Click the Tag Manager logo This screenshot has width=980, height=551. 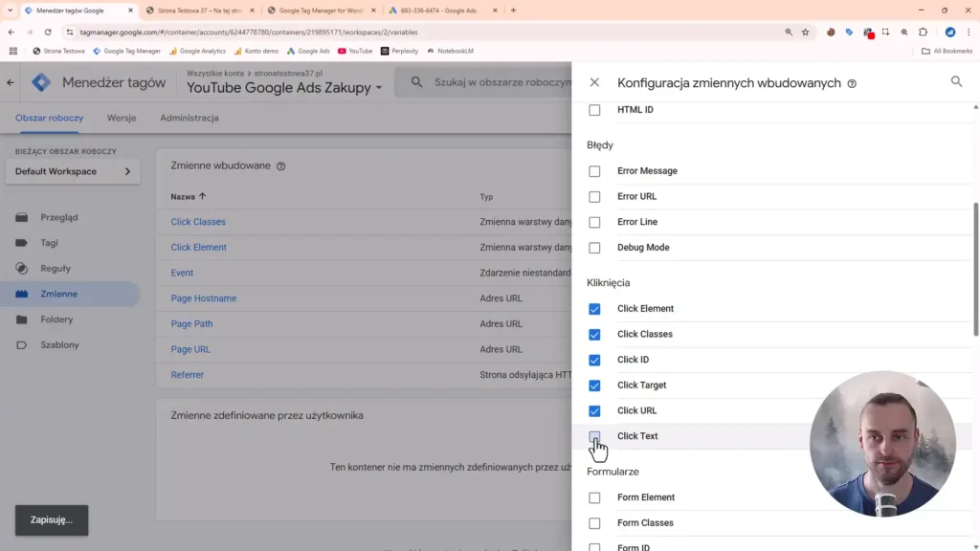pyautogui.click(x=41, y=82)
